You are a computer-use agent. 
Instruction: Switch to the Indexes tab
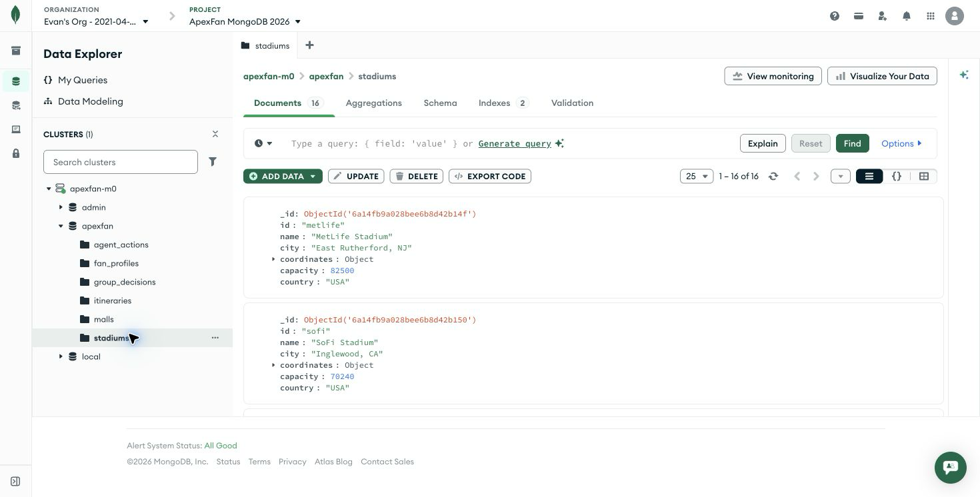coord(503,103)
